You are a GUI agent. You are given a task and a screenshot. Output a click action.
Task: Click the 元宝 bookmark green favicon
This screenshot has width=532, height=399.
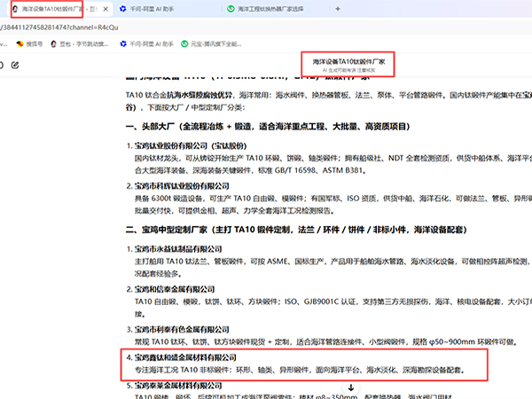184,43
